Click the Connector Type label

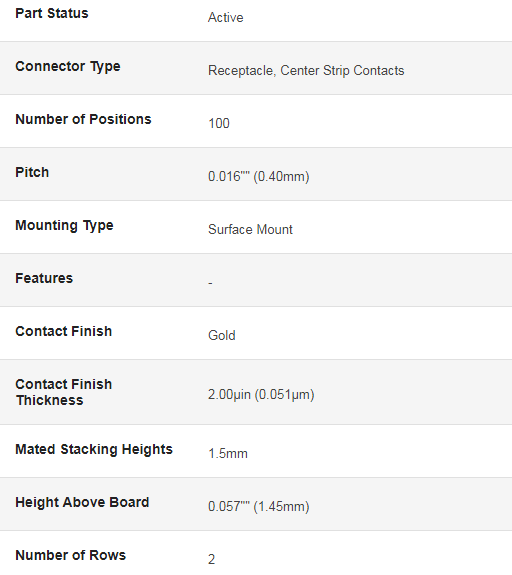(68, 67)
